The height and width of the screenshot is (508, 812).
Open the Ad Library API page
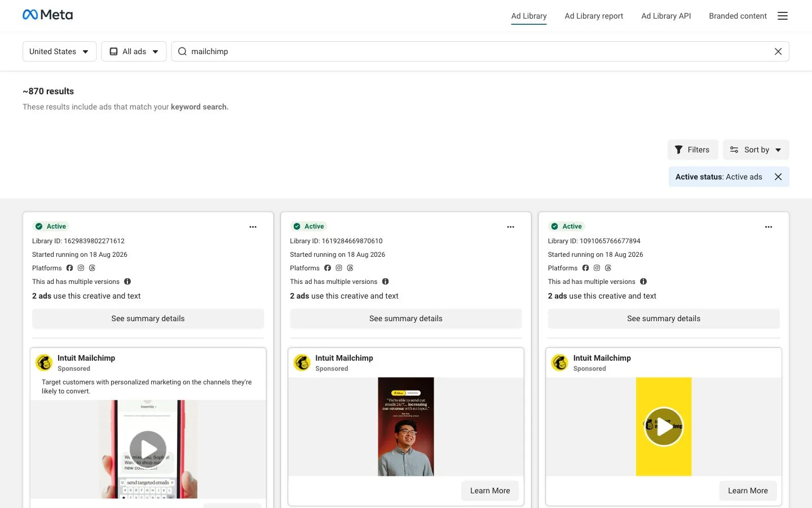666,16
